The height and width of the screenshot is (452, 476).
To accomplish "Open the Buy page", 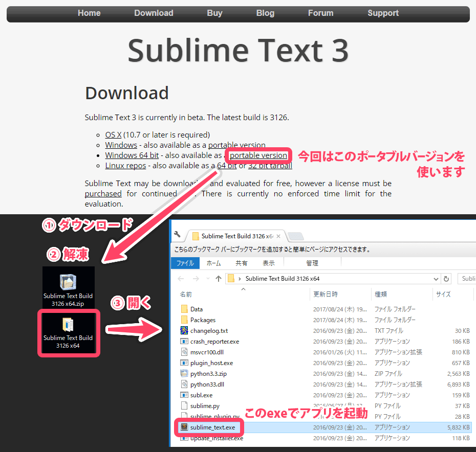I will click(x=214, y=13).
